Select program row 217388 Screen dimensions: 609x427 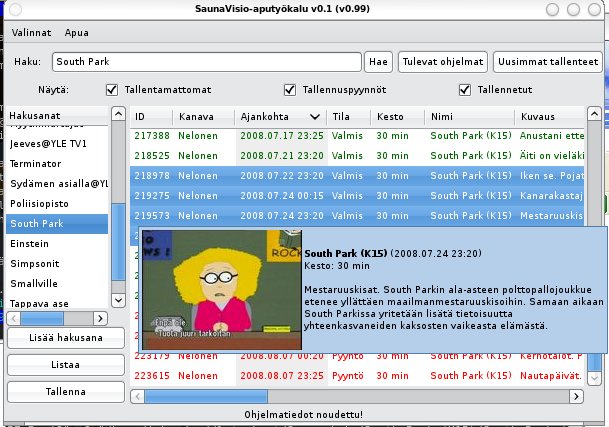click(357, 136)
